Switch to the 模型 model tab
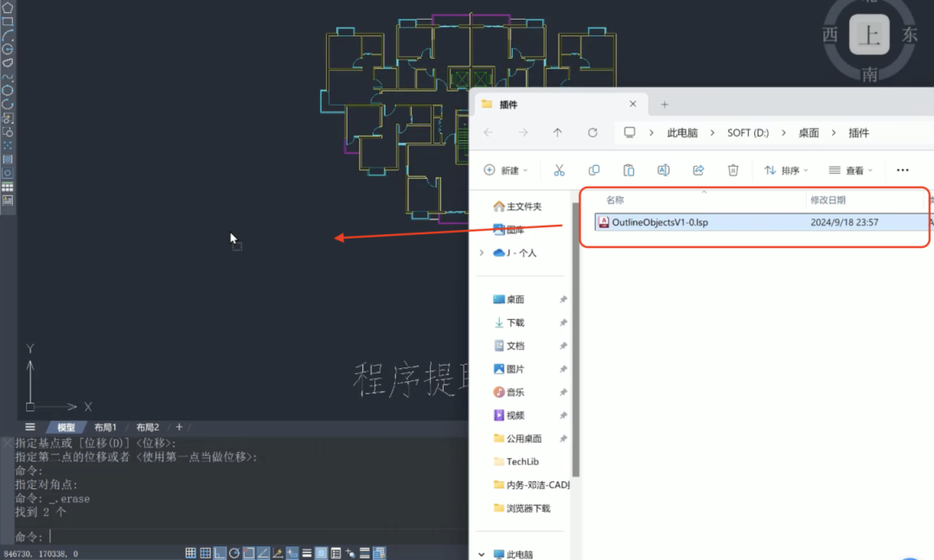Image resolution: width=934 pixels, height=560 pixels. point(66,427)
